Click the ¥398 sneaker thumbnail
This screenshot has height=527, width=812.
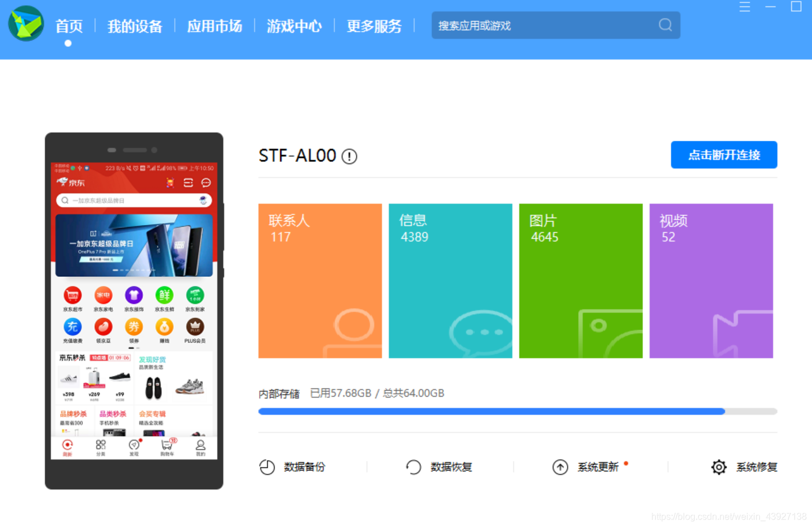(x=69, y=378)
